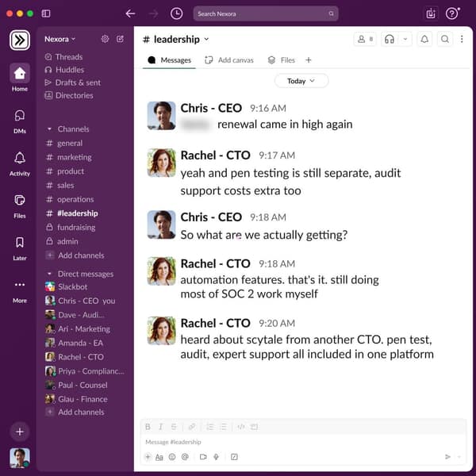This screenshot has width=476, height=476.
Task: Toggle the sidebar layout icon
Action: (46, 13)
